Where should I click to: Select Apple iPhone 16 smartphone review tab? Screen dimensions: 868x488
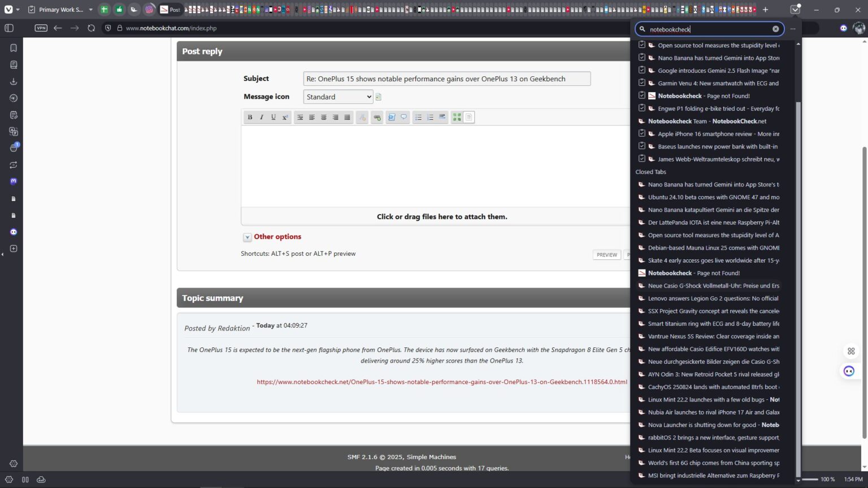(x=718, y=134)
